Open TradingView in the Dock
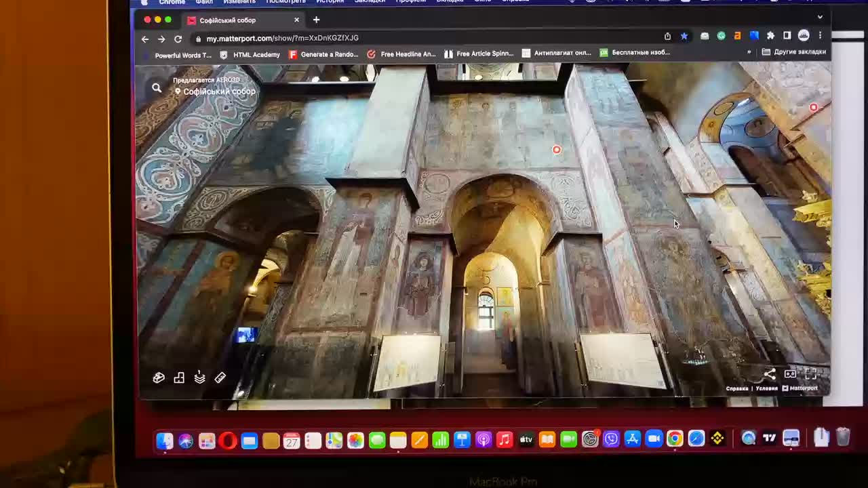The image size is (868, 488). (x=770, y=439)
